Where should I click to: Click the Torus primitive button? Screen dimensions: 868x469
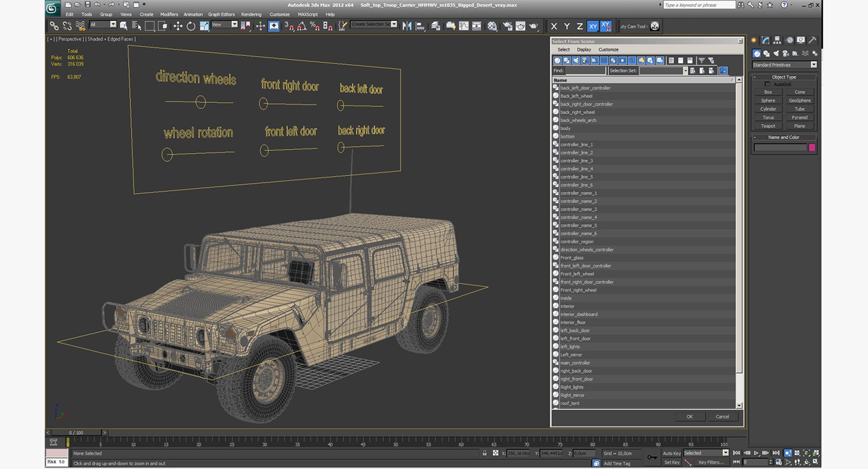(x=768, y=117)
